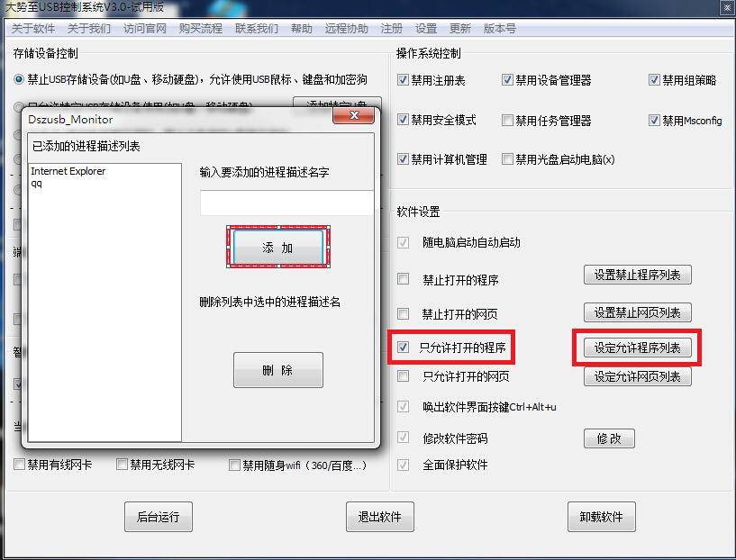This screenshot has width=736, height=560.
Task: Click the 删除 button in dialog
Action: [x=278, y=370]
